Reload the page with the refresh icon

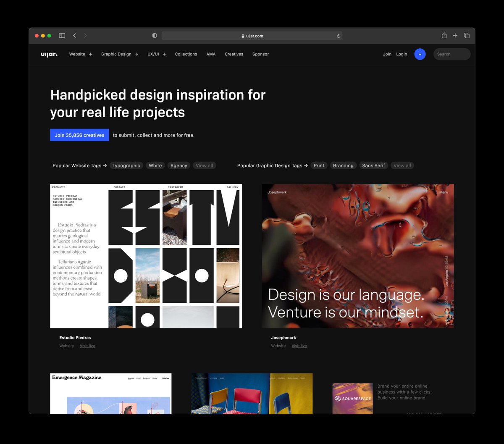pos(339,36)
